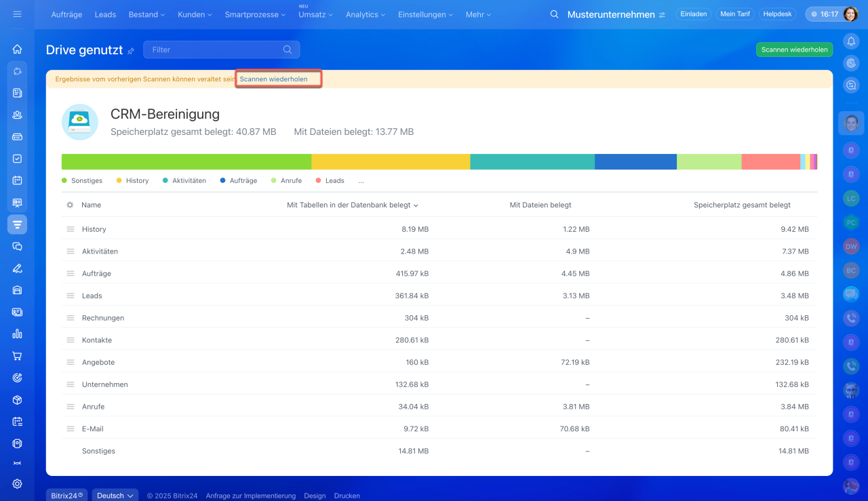Open the Aufträge menu item
The image size is (868, 501).
66,14
